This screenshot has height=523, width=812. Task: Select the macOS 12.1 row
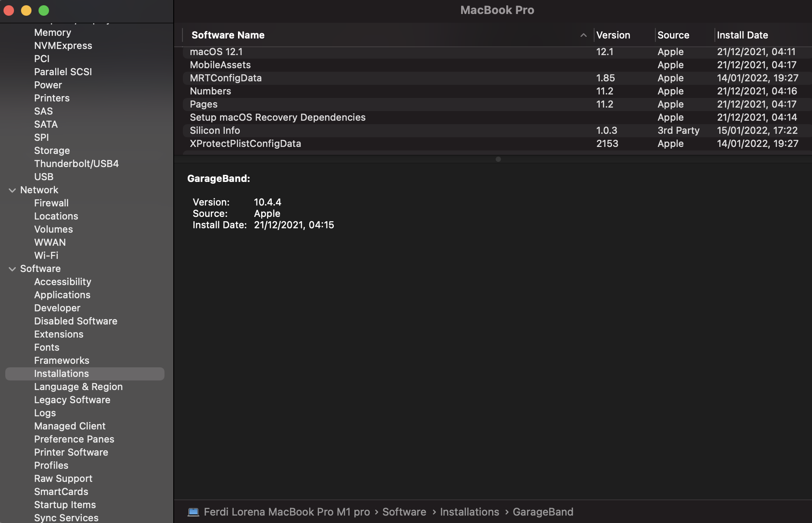(x=497, y=52)
